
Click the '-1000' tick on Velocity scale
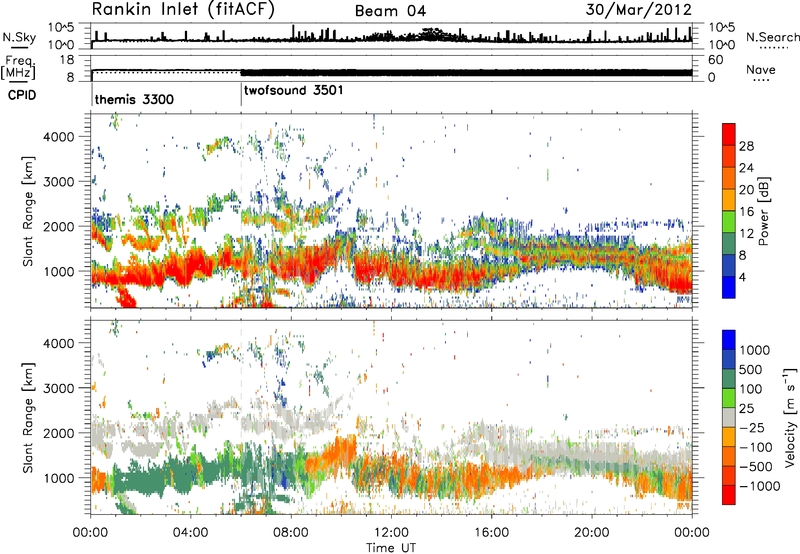click(760, 486)
